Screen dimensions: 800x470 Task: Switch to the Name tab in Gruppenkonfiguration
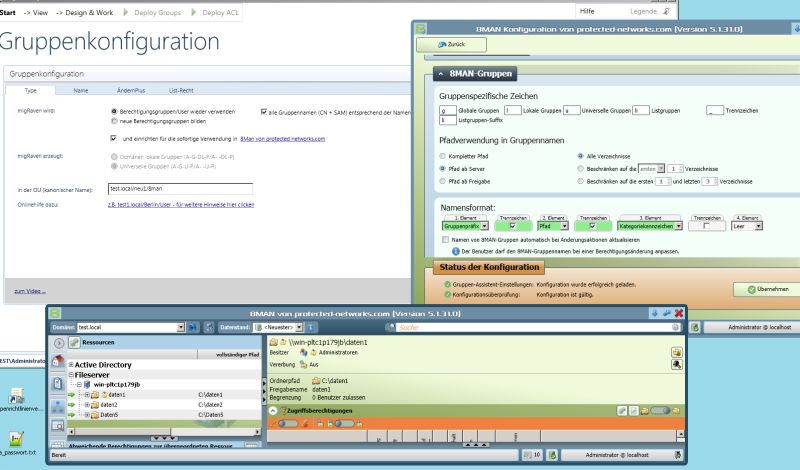[81, 90]
